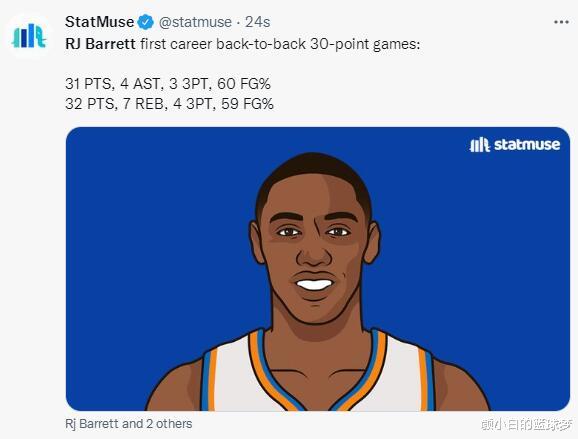Click the blue verified badge
This screenshot has height=439, width=578.
pos(146,22)
